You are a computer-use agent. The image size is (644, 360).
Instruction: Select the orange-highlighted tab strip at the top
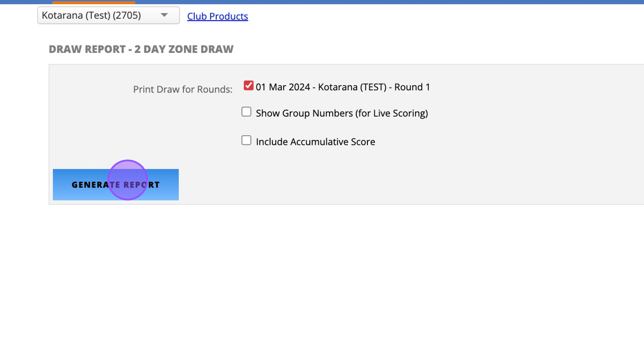(93, 2)
